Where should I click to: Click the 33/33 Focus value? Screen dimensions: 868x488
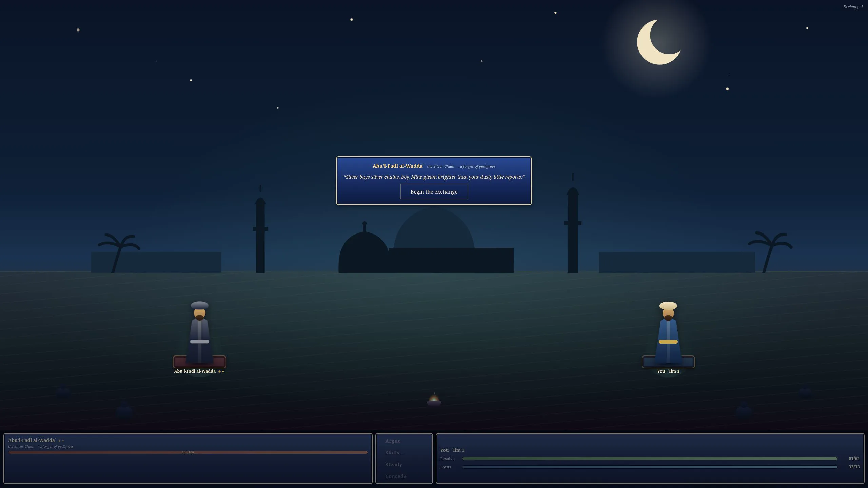click(x=854, y=467)
